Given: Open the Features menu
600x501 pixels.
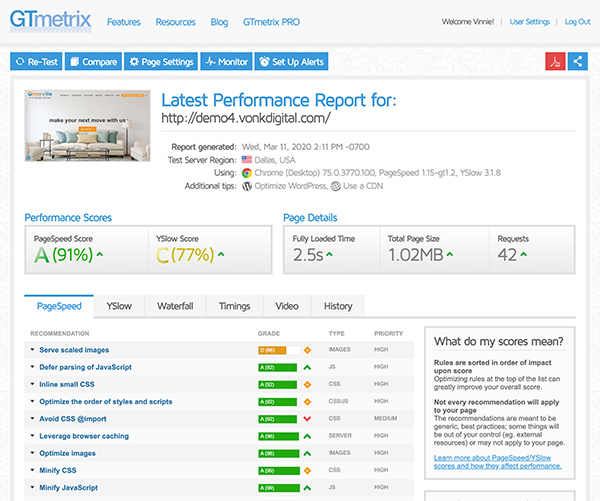Looking at the screenshot, I should 124,22.
